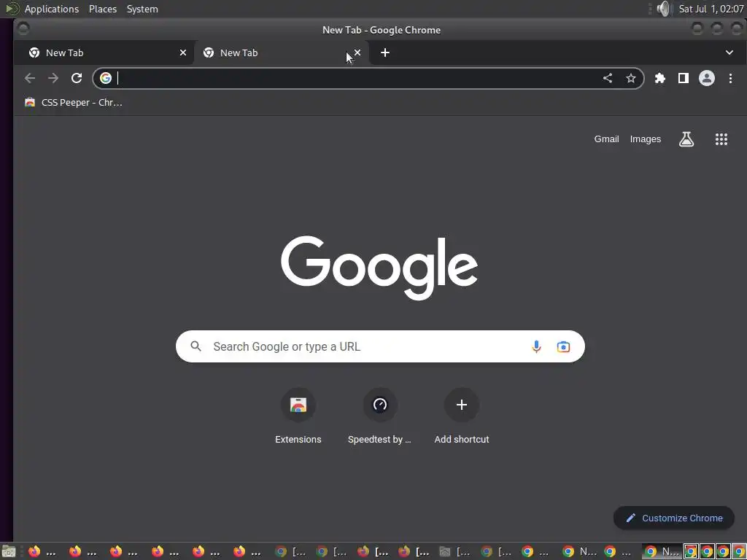Open Google Images link
The image size is (747, 560).
coord(645,139)
